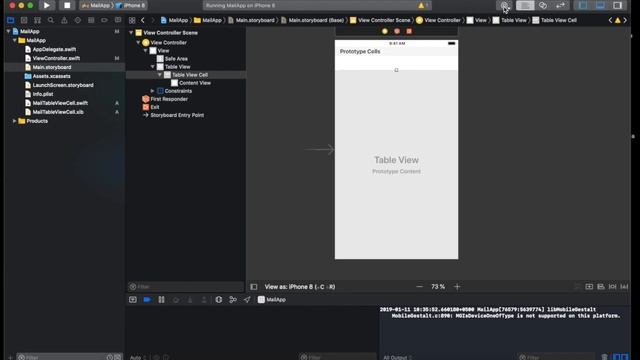Toggle the Navigator panel visibility

[583, 5]
